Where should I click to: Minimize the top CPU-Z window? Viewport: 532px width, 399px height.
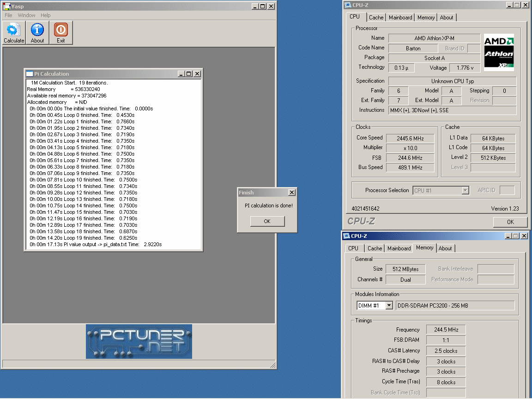click(x=510, y=5)
